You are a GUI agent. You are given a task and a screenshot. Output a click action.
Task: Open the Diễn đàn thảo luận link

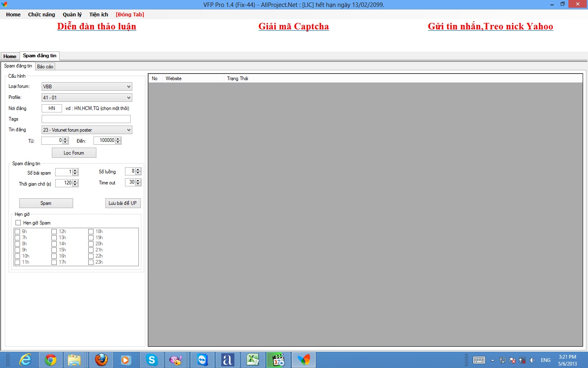97,27
